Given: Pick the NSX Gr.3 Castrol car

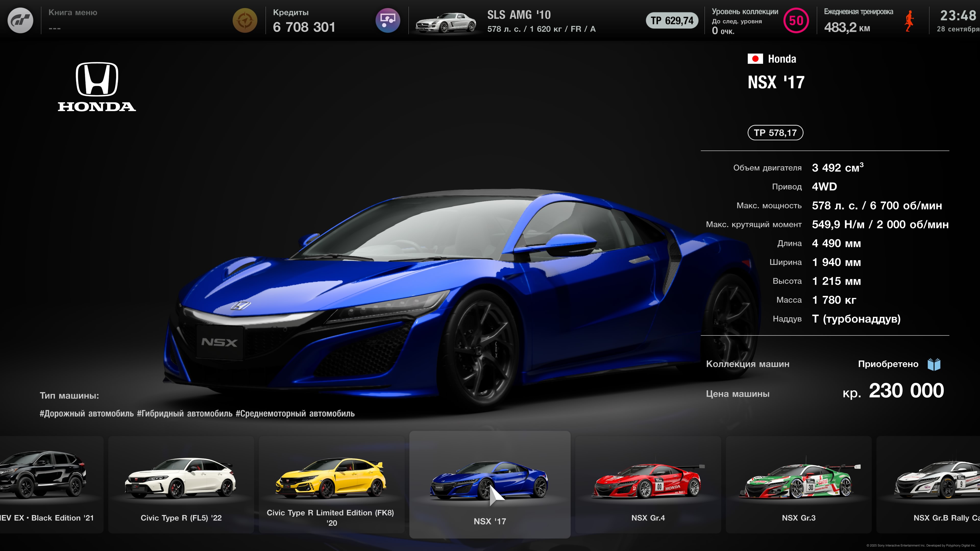Looking at the screenshot, I should coord(798,484).
